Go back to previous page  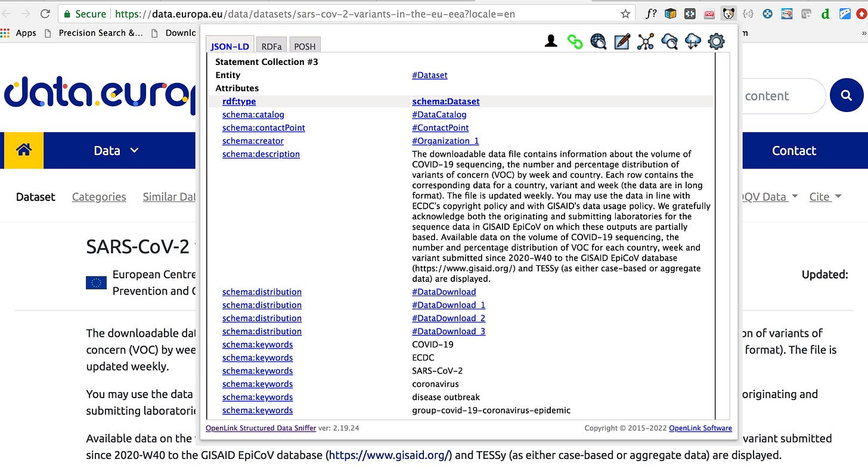tap(5, 13)
